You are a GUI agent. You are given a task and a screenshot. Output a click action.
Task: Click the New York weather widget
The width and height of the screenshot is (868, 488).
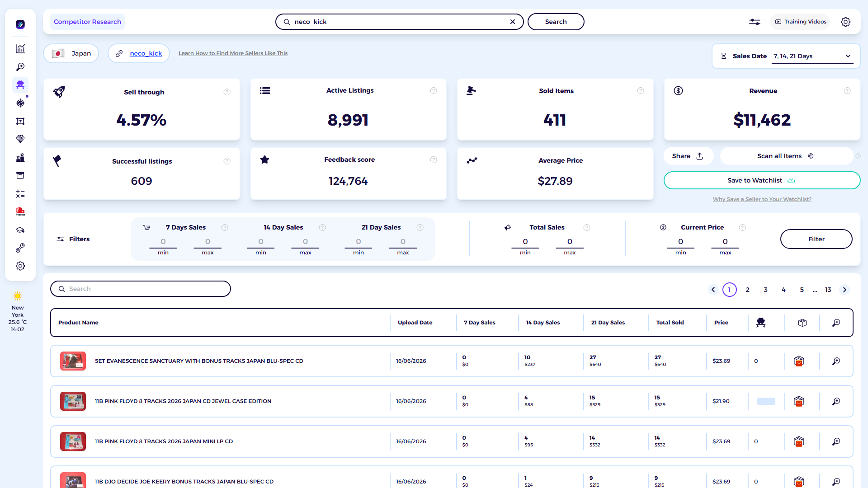pos(18,312)
